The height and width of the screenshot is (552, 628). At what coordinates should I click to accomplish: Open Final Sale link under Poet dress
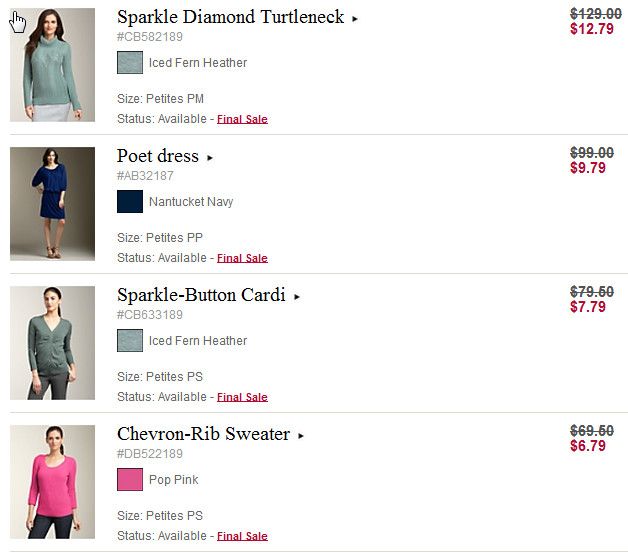click(x=242, y=258)
